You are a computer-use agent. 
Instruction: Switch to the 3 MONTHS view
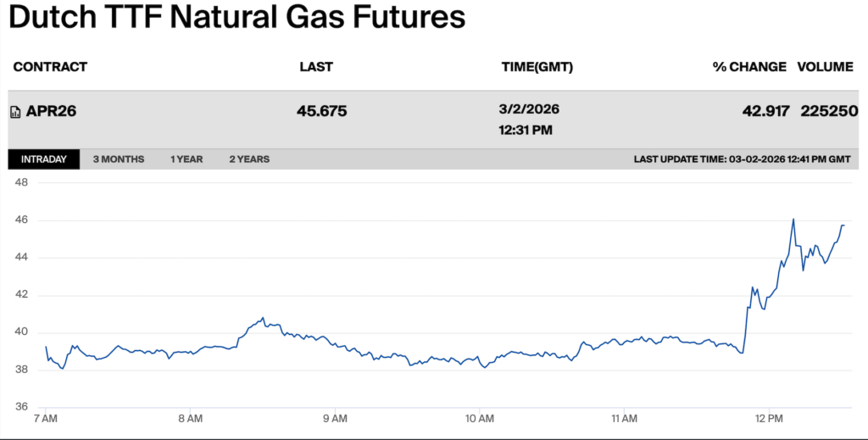[119, 159]
